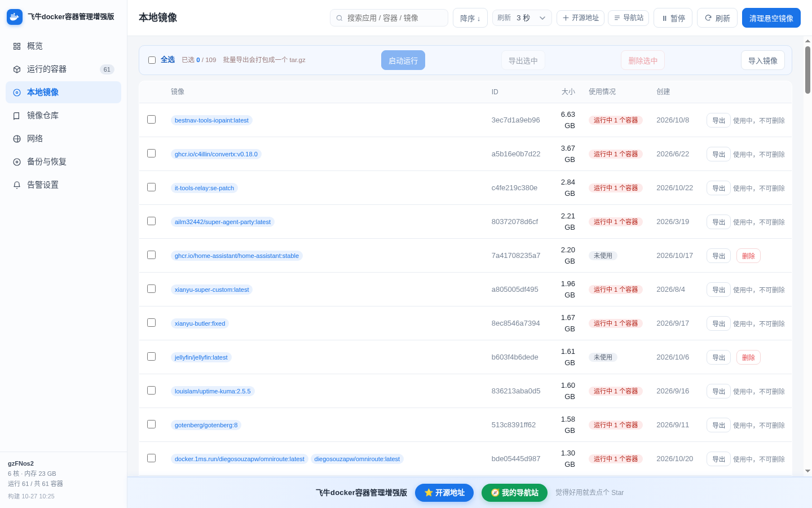Click the diegosouzapw/omniroute:latest image tag
The image size is (812, 508).
coord(357,459)
